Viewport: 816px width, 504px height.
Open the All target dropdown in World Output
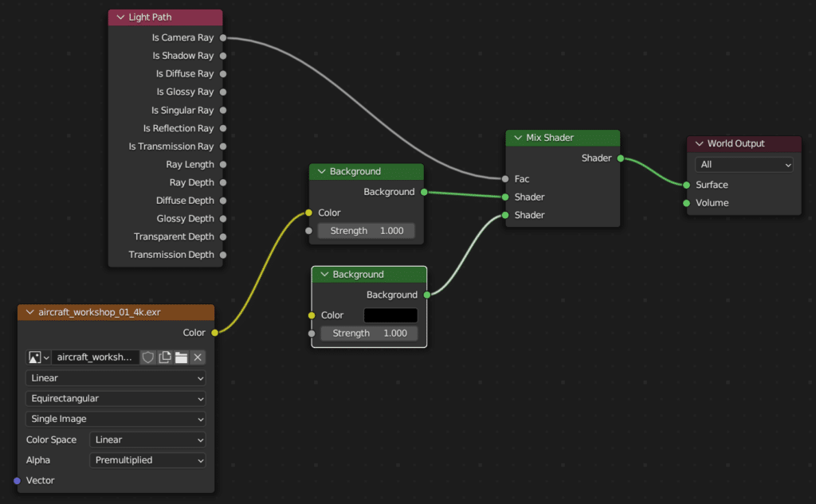point(744,165)
